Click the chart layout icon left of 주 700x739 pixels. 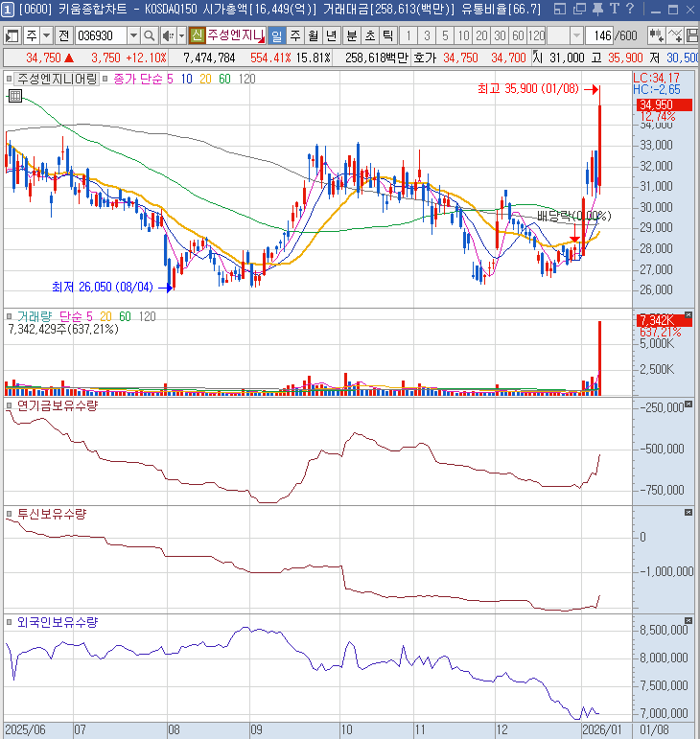(x=13, y=35)
